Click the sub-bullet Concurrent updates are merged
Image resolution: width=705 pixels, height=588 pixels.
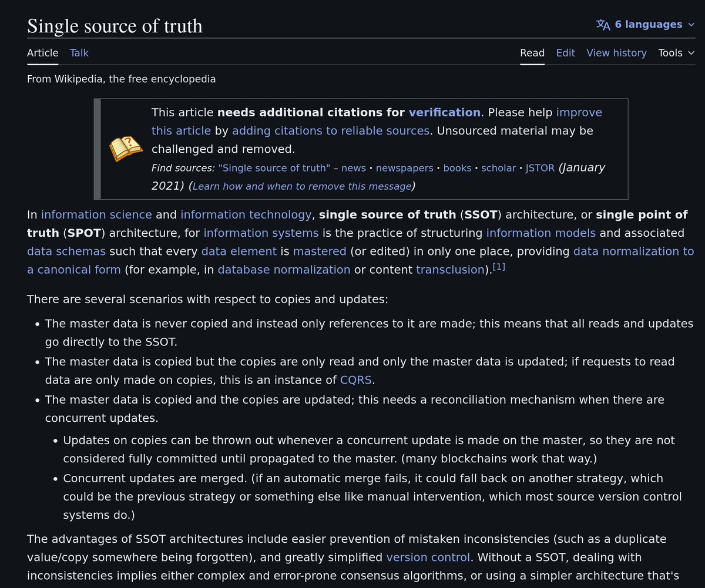(372, 496)
